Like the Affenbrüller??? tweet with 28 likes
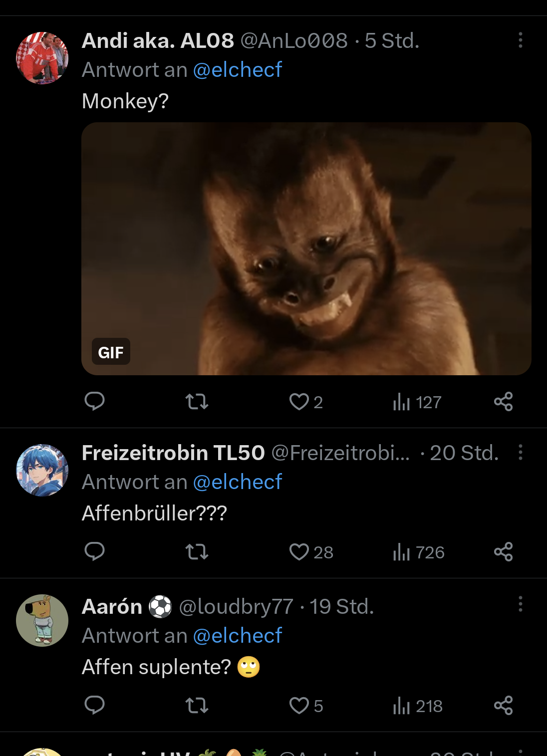 pyautogui.click(x=299, y=552)
